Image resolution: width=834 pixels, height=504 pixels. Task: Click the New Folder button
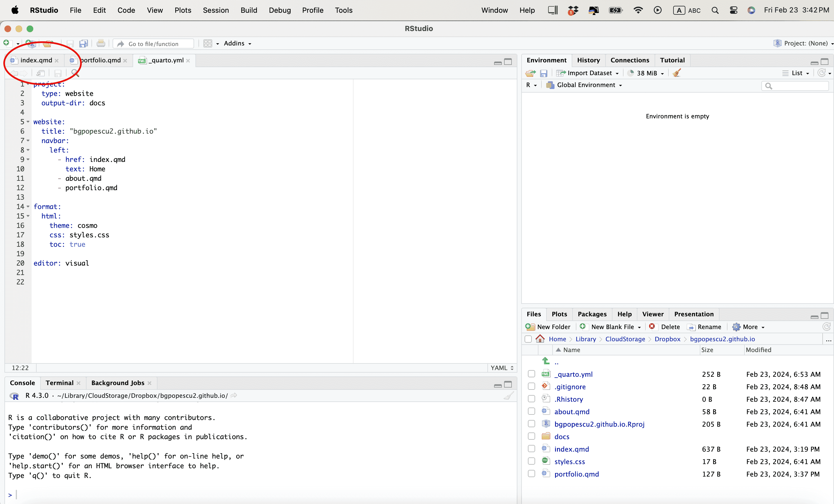pyautogui.click(x=548, y=327)
